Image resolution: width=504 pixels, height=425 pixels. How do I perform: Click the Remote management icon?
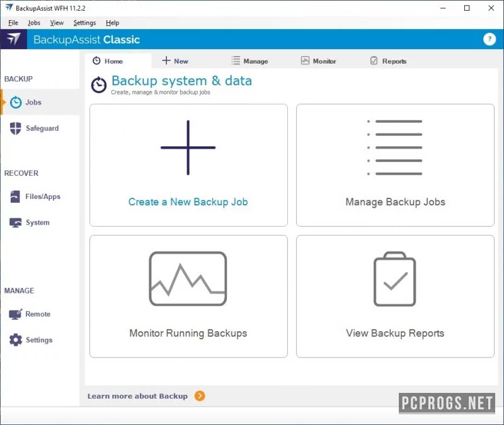(x=15, y=314)
